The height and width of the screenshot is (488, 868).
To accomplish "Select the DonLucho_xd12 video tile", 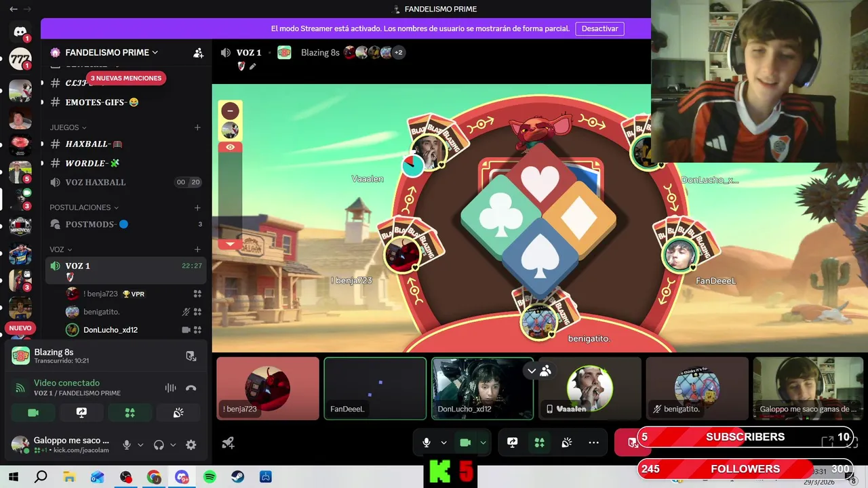I will click(x=482, y=388).
